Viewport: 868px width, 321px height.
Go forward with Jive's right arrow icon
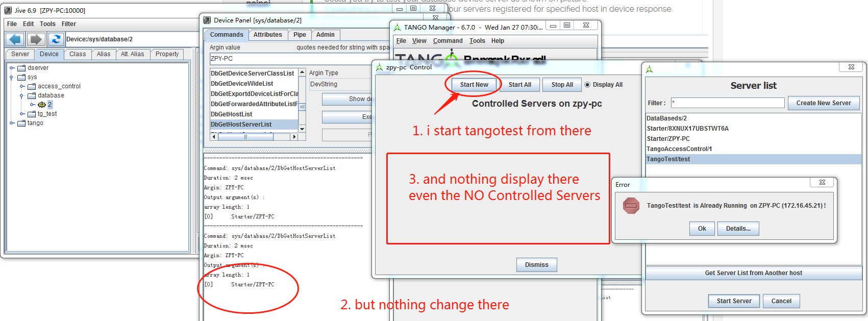(x=36, y=39)
